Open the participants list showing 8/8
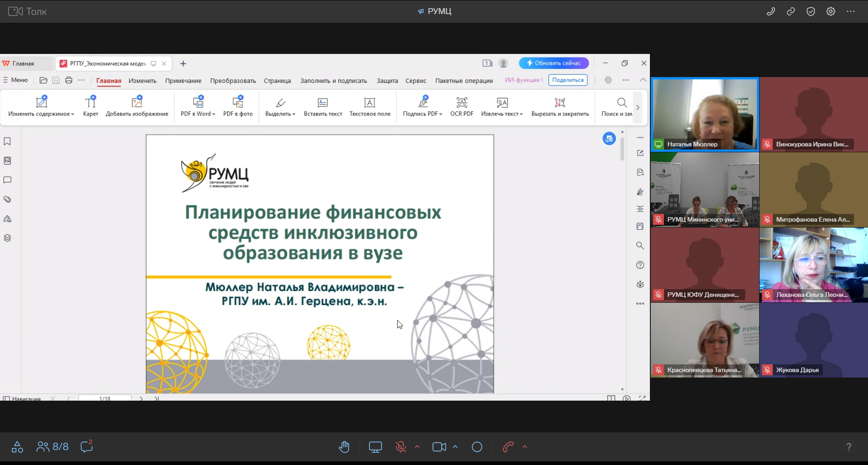868x465 pixels. pos(53,447)
